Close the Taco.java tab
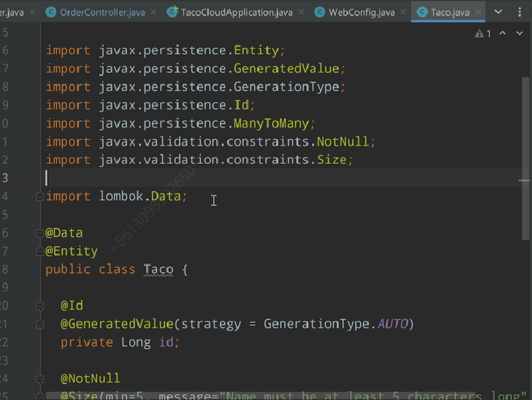This screenshot has width=532, height=400. click(478, 12)
